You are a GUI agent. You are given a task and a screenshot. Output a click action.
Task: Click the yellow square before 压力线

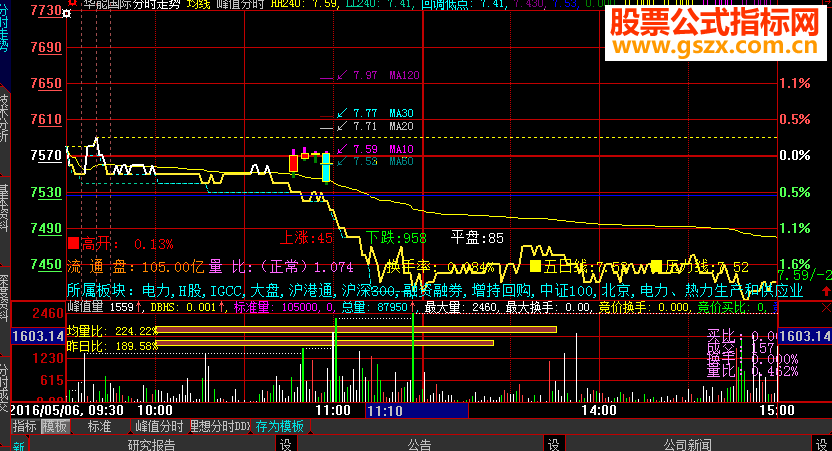coord(657,266)
